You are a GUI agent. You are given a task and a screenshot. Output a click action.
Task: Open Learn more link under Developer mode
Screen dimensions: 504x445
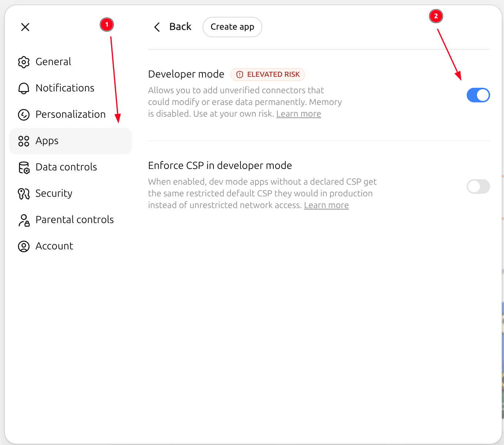(299, 114)
